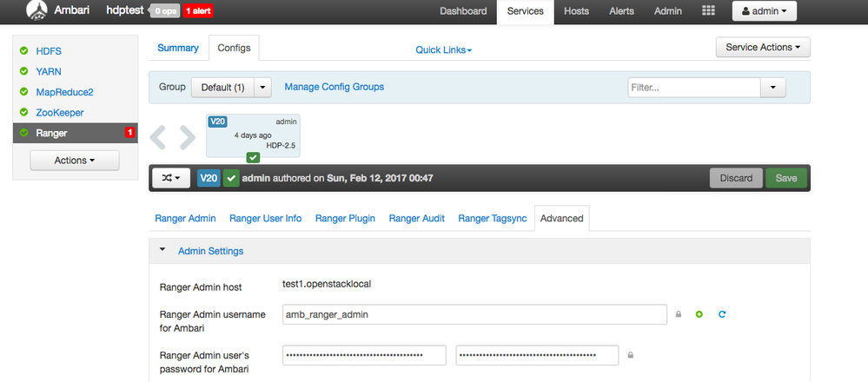Expand the Service Actions dropdown
Viewport: 868px width, 382px height.
point(763,48)
